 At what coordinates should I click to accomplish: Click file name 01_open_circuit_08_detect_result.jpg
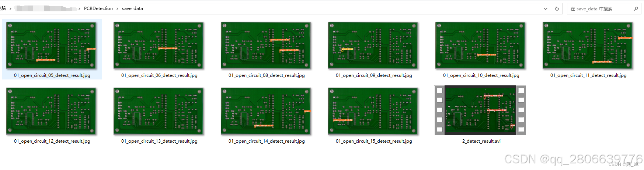pyautogui.click(x=267, y=75)
